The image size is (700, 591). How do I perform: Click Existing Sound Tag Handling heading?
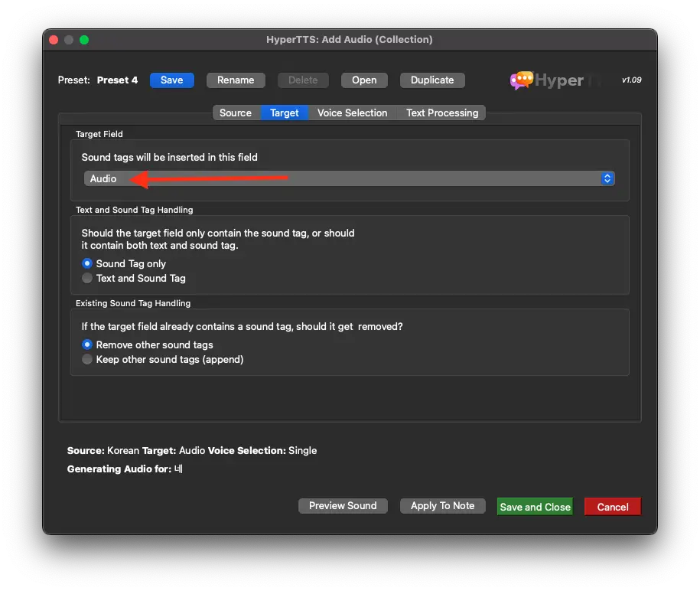[x=133, y=303]
